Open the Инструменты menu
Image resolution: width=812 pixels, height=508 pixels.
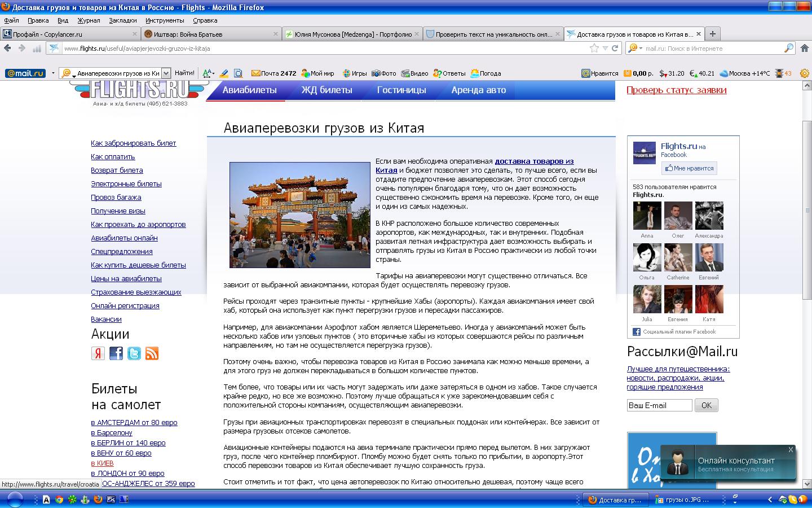click(x=165, y=20)
